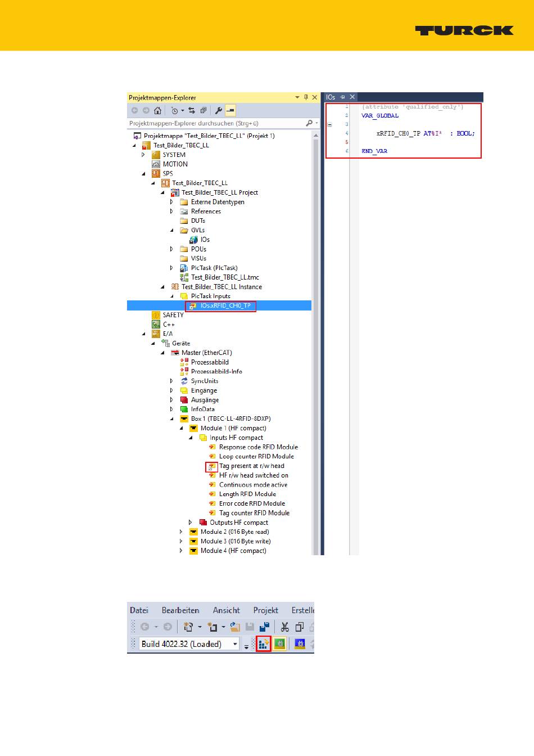Select Master (EtherCAT) device
534x756 pixels.
click(x=207, y=353)
